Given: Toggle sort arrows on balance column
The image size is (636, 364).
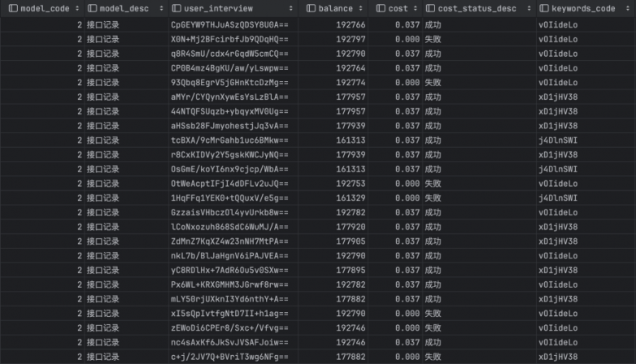Looking at the screenshot, I should (359, 9).
